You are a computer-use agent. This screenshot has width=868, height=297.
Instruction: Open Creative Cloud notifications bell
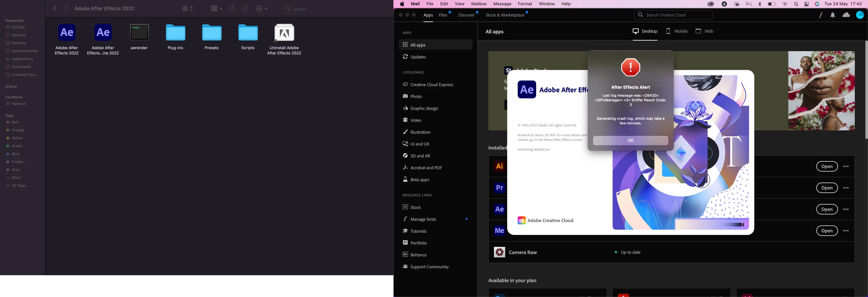(x=833, y=15)
